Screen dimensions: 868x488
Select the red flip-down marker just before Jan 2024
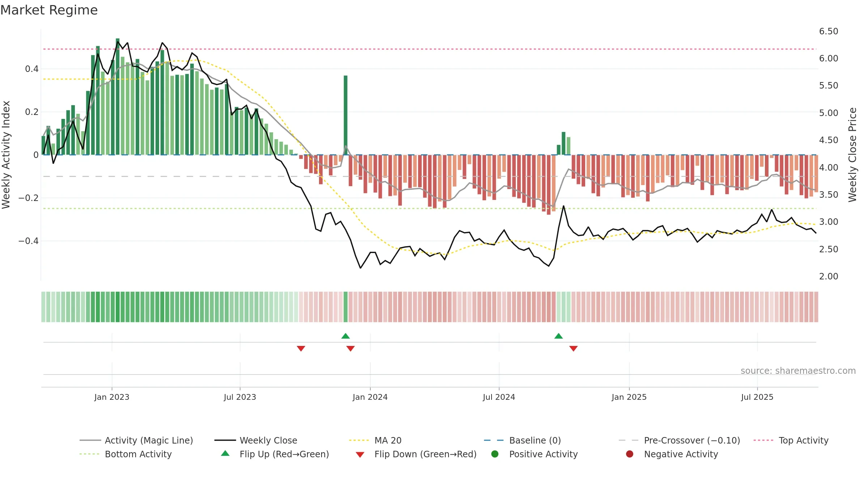tap(350, 348)
